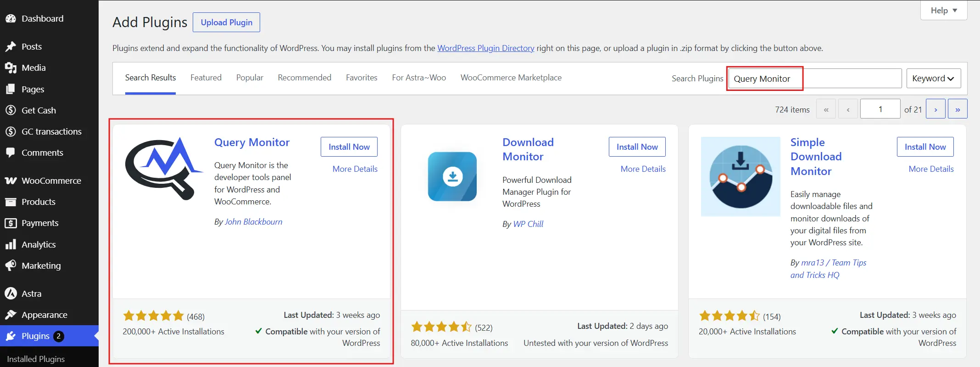Open author mra13 / Team Tips link

pyautogui.click(x=829, y=269)
